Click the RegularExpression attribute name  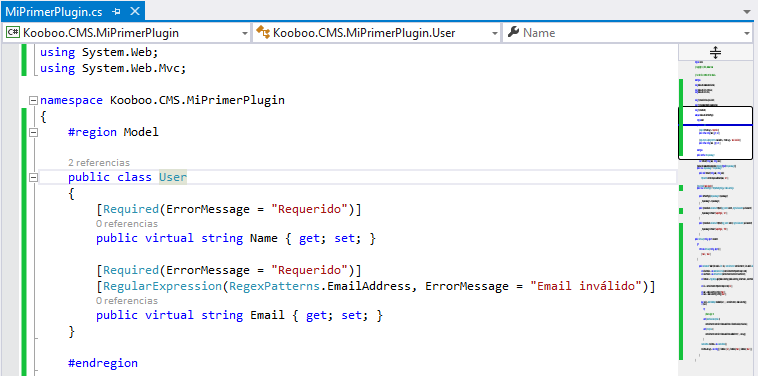[x=162, y=286]
